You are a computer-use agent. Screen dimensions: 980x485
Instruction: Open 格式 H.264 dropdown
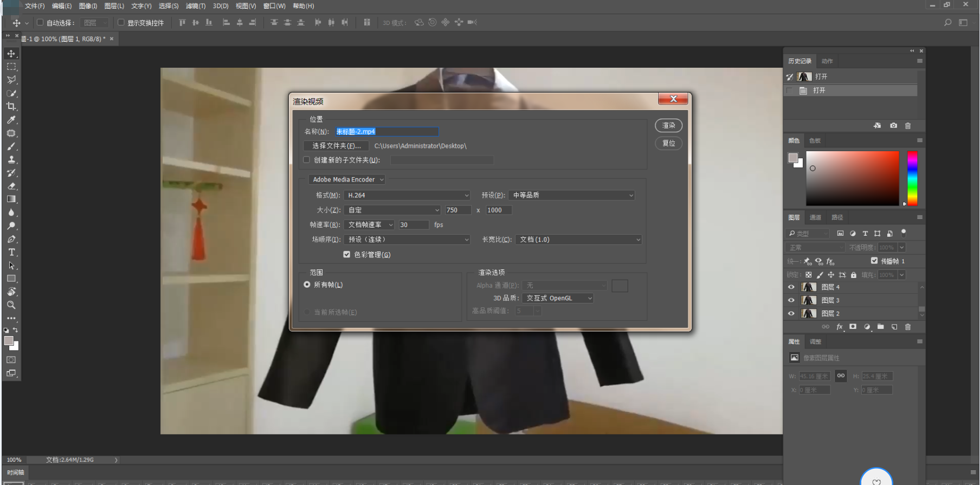point(407,195)
